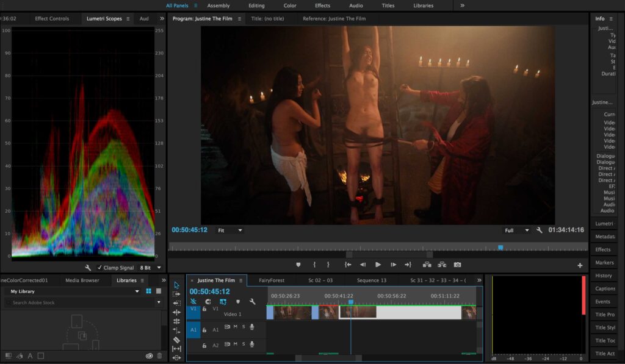
Task: Open the Fit zoom level dropdown
Action: tap(231, 230)
